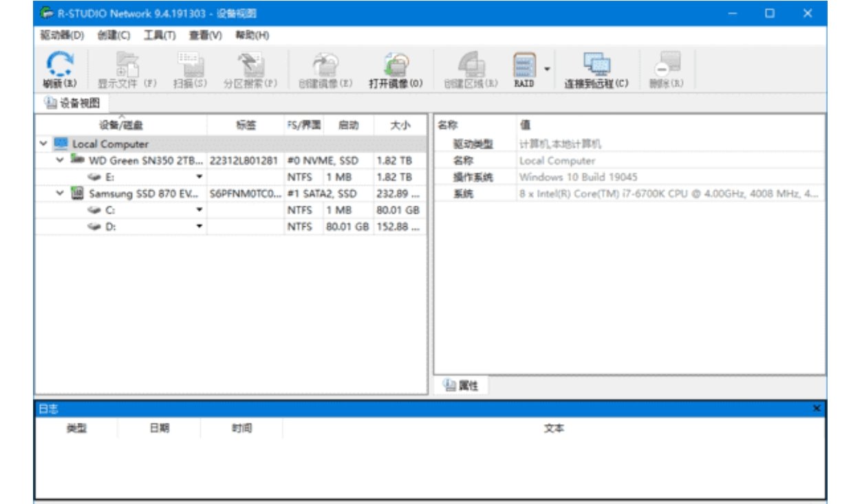Click the 日期 log column header
The width and height of the screenshot is (862, 504).
click(160, 428)
